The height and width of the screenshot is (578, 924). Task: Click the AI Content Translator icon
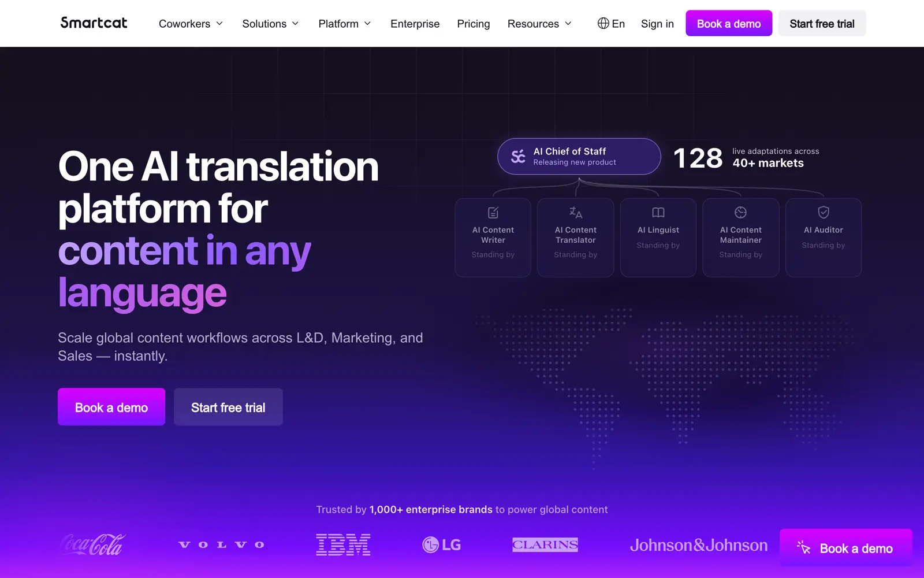click(x=576, y=213)
